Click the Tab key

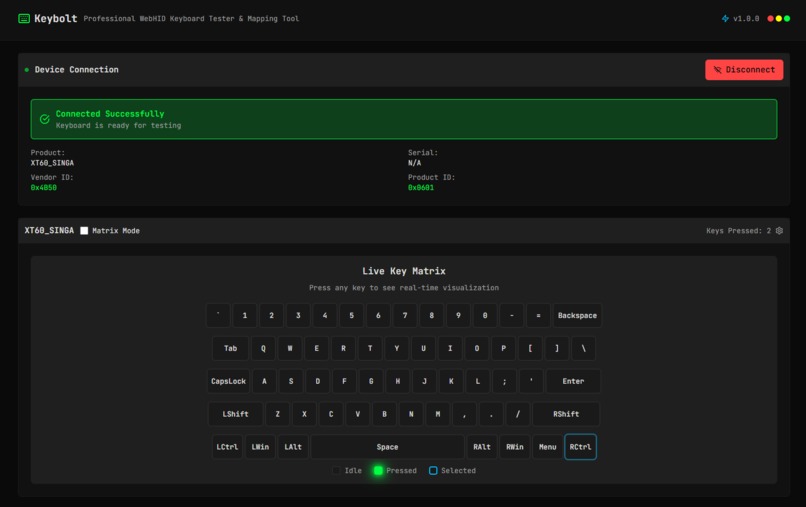[230, 348]
